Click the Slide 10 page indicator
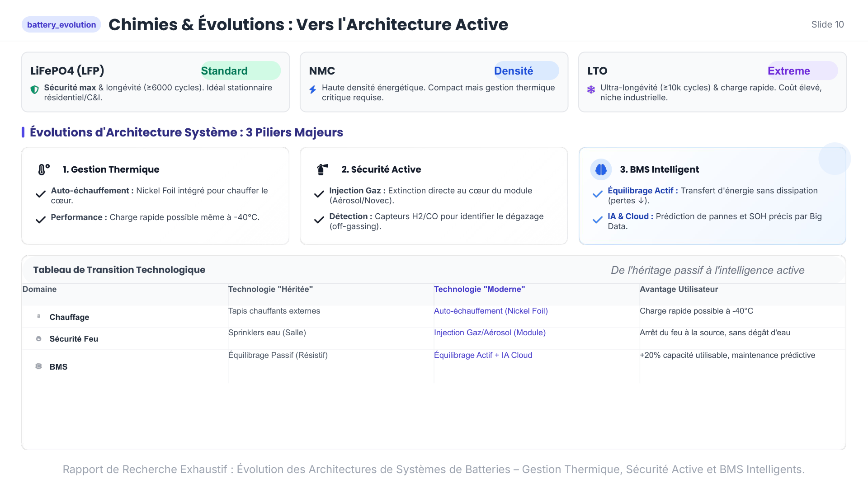 [827, 25]
